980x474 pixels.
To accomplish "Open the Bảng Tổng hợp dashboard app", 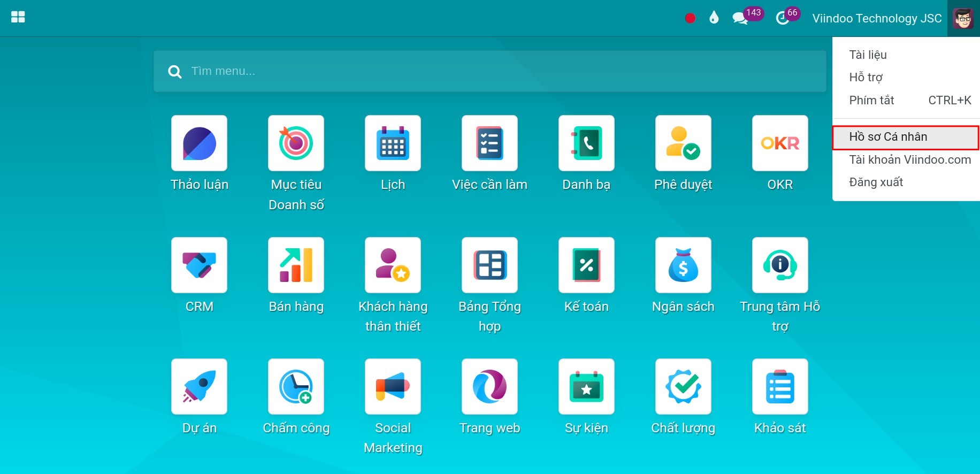I will (489, 265).
